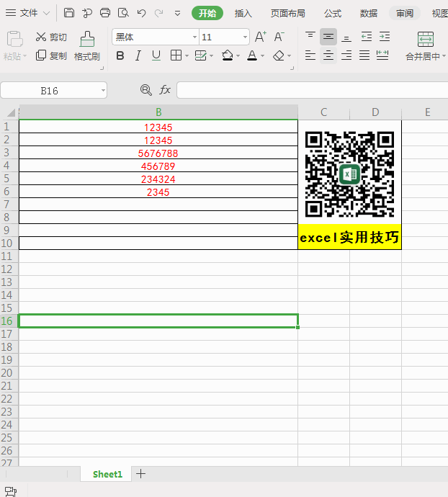Viewport: 448px width, 497px height.
Task: Click the Redo arrow
Action: (x=159, y=13)
